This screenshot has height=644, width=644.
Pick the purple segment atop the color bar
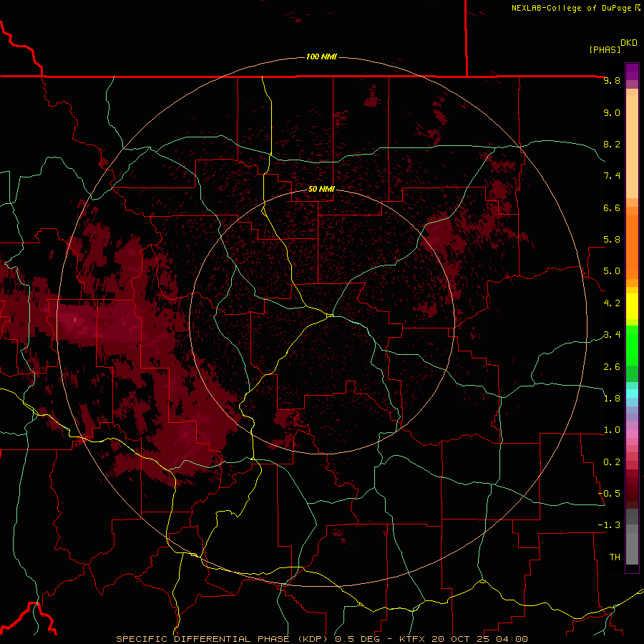[x=632, y=72]
